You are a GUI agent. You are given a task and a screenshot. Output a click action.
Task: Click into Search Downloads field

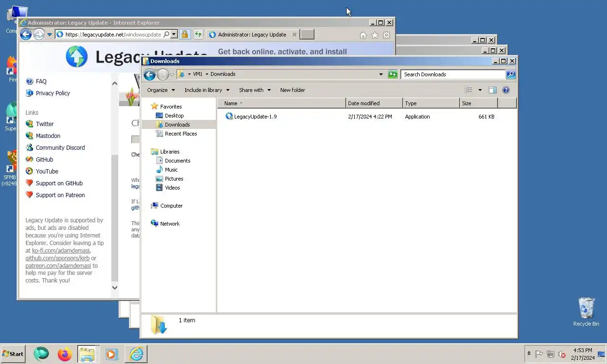pos(453,74)
